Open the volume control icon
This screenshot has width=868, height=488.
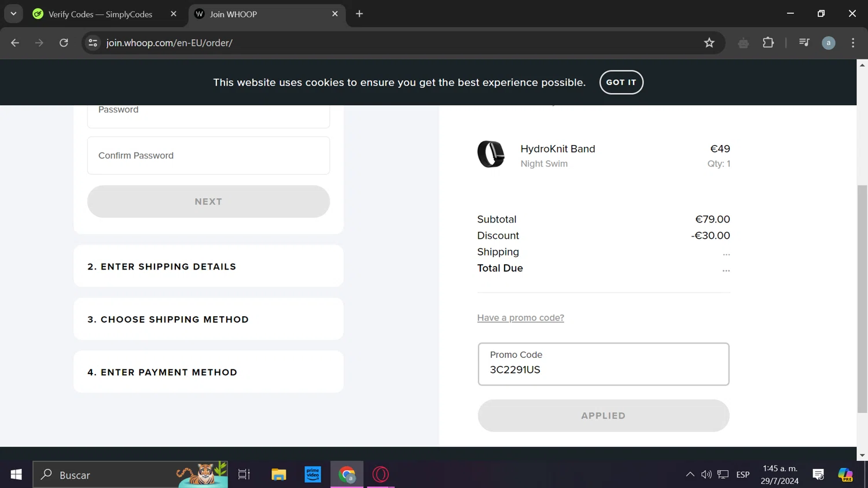(706, 475)
